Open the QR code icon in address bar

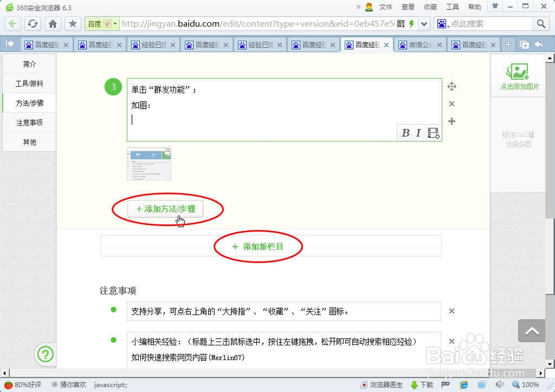401,24
